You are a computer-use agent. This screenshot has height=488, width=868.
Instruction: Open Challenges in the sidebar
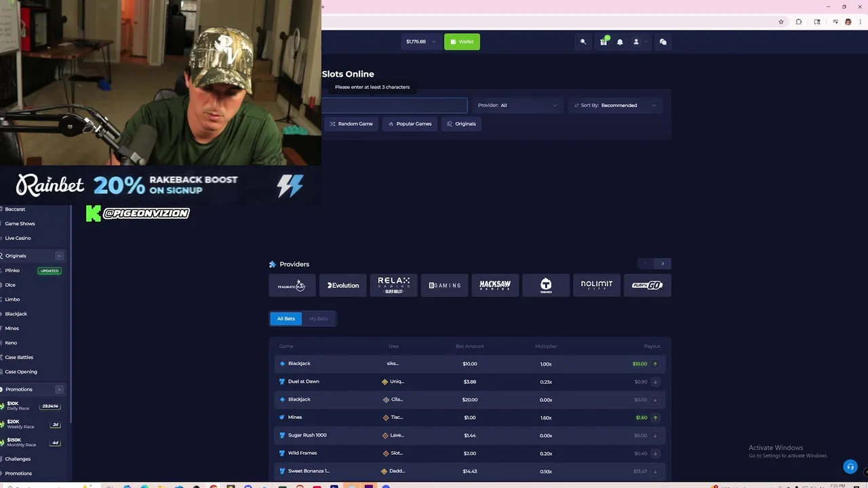coord(18,459)
